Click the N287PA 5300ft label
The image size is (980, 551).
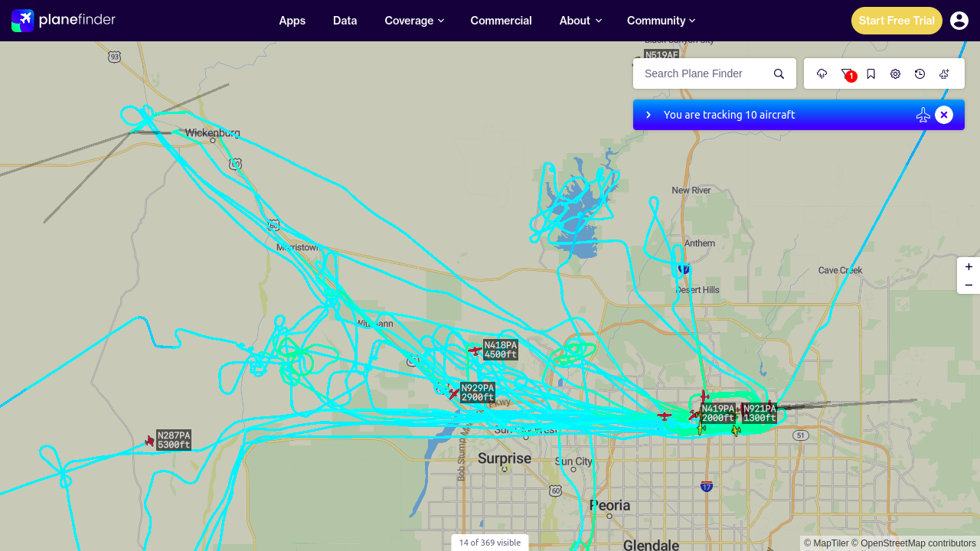click(x=174, y=440)
